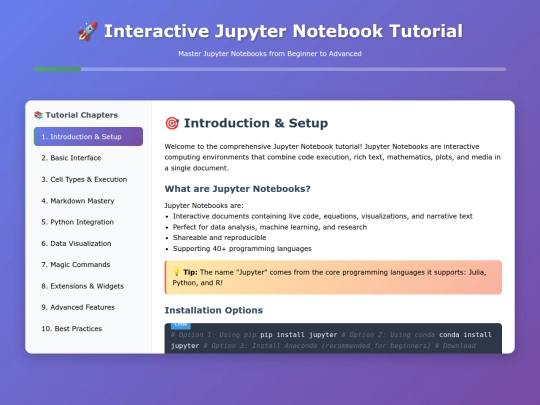Open chapter 9. Advanced Features

coord(89,307)
